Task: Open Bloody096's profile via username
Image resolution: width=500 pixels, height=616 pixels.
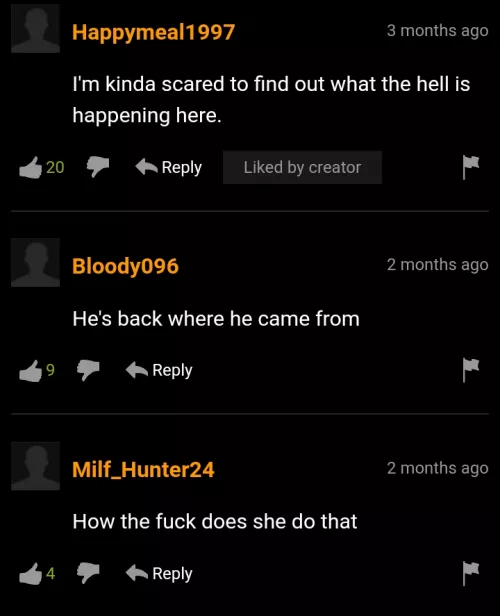Action: point(125,266)
